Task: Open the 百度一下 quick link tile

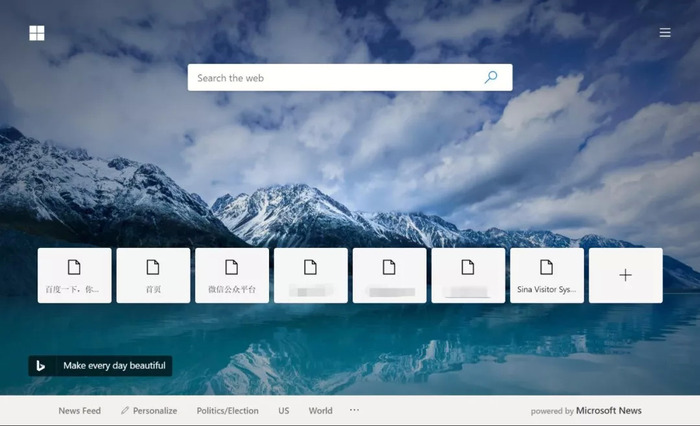Action: tap(75, 275)
